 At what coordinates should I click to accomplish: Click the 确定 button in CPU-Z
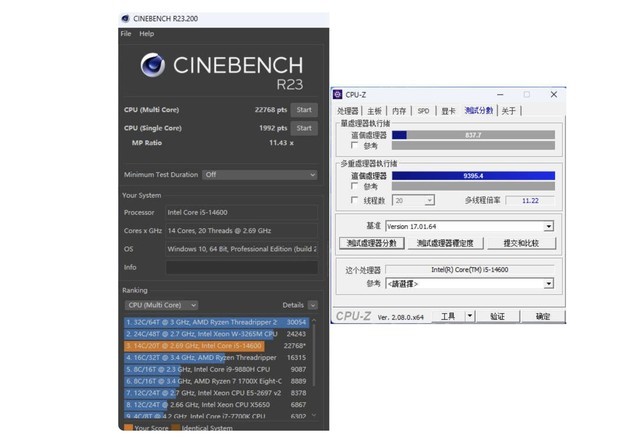pyautogui.click(x=542, y=316)
